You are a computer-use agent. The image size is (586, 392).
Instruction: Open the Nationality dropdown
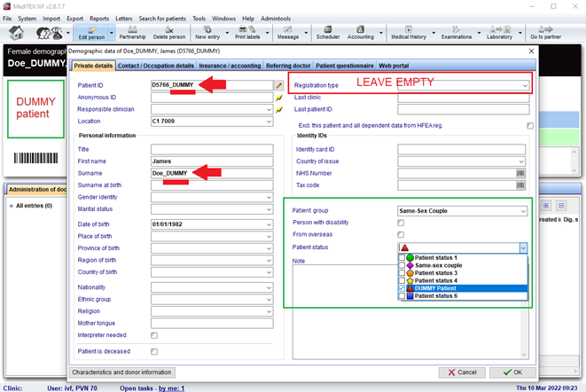(269, 287)
